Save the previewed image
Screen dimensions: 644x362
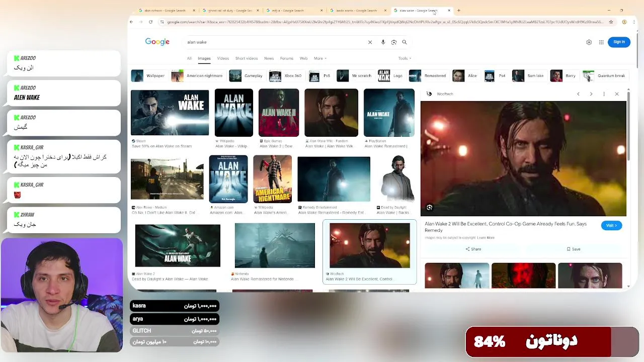click(574, 249)
